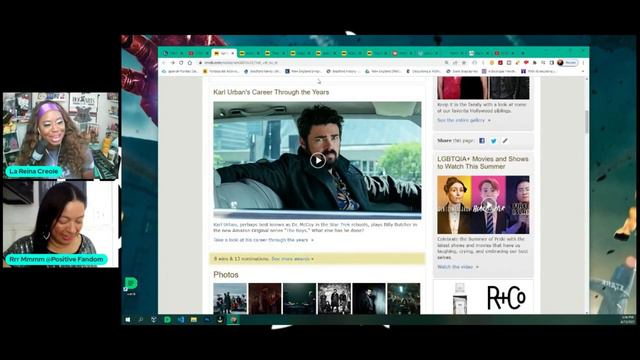This screenshot has height=360, width=640.
Task: Select Rrr Mmmm @Positive Fandom webcam panel
Action: (x=61, y=224)
